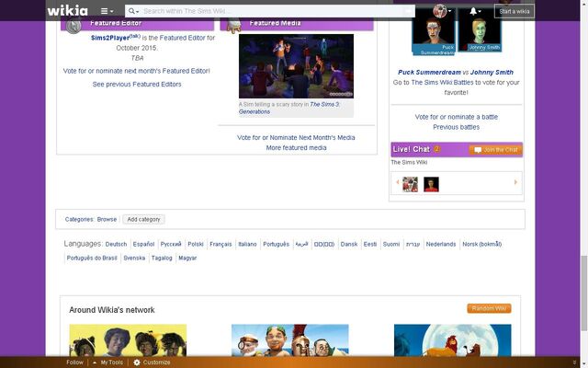Click the Add category button
Viewport: 588px width, 368px height.
[143, 219]
